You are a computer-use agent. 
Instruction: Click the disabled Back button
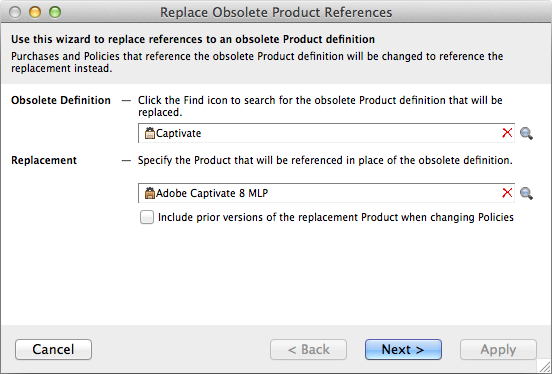tap(308, 349)
